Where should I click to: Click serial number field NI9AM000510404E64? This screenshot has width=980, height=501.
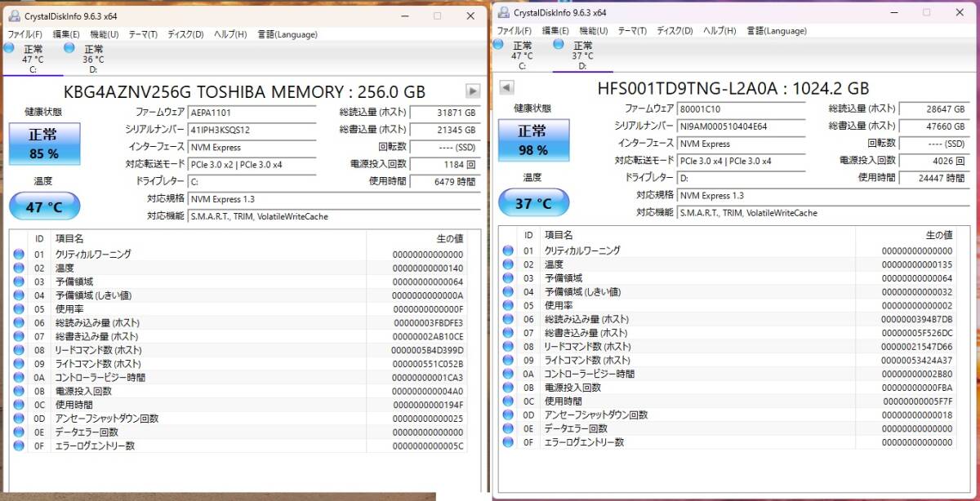[x=741, y=126]
